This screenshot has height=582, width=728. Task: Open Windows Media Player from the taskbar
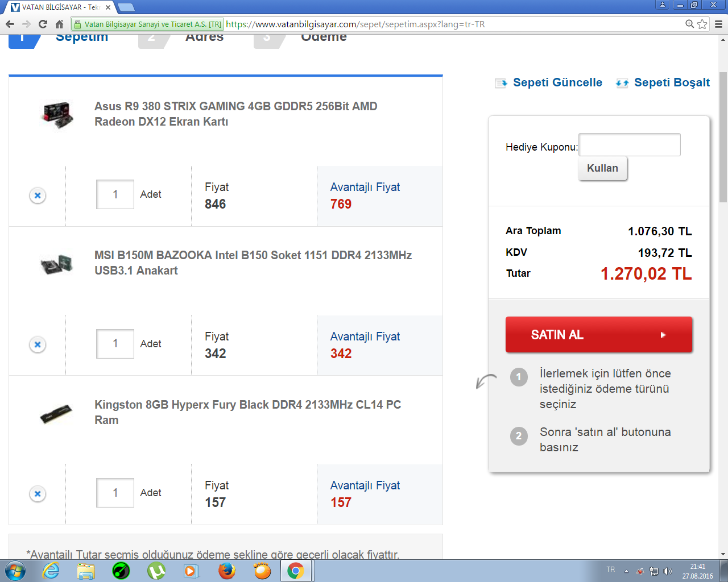coord(191,571)
